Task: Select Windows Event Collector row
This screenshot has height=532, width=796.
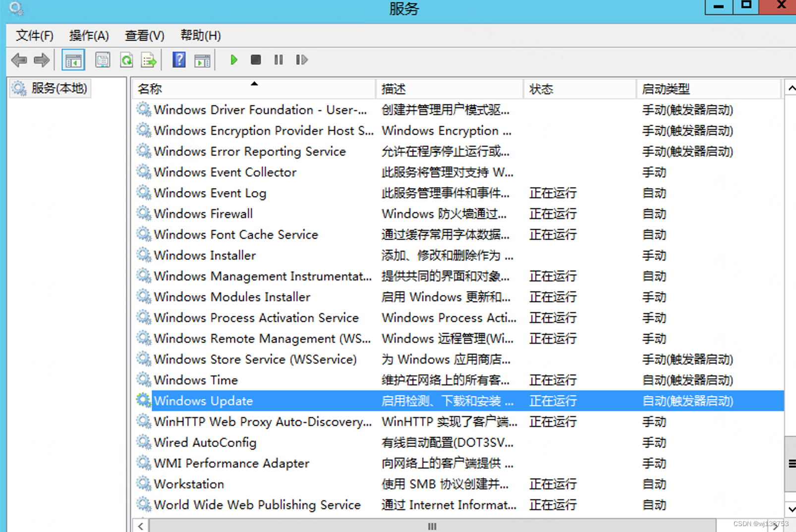Action: pyautogui.click(x=459, y=172)
